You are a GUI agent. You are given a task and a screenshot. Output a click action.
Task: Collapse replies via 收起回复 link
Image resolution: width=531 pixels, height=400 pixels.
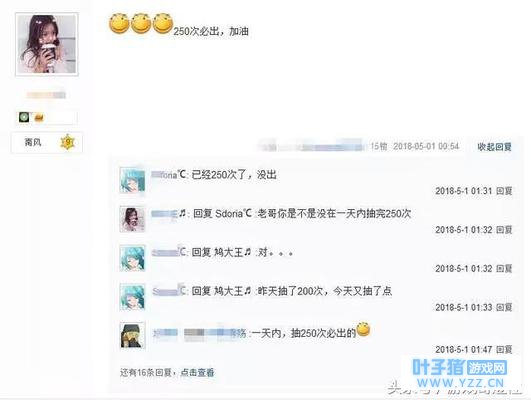pyautogui.click(x=494, y=147)
